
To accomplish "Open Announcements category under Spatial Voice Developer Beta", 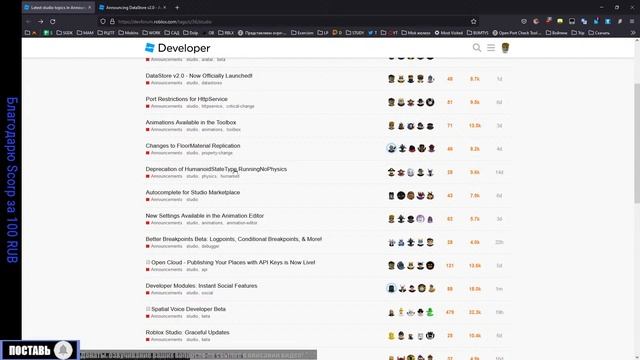I will 164,316.
